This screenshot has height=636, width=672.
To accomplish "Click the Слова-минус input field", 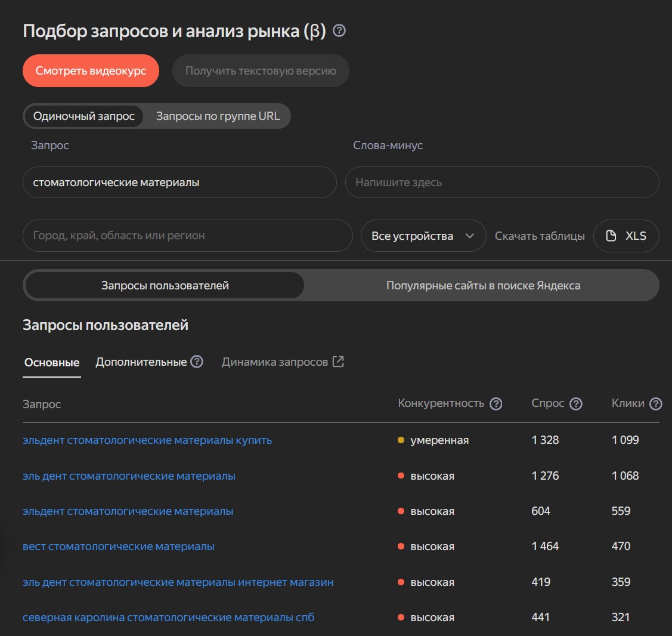I will [x=503, y=183].
